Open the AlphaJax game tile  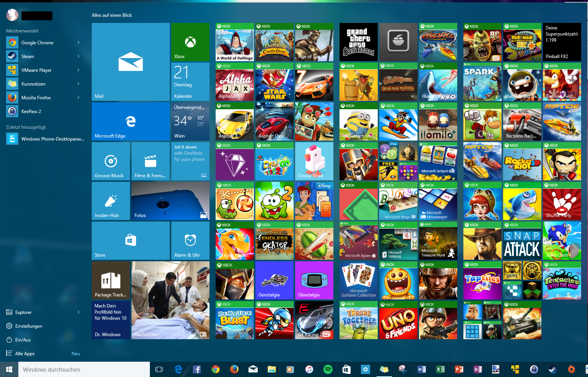point(235,82)
